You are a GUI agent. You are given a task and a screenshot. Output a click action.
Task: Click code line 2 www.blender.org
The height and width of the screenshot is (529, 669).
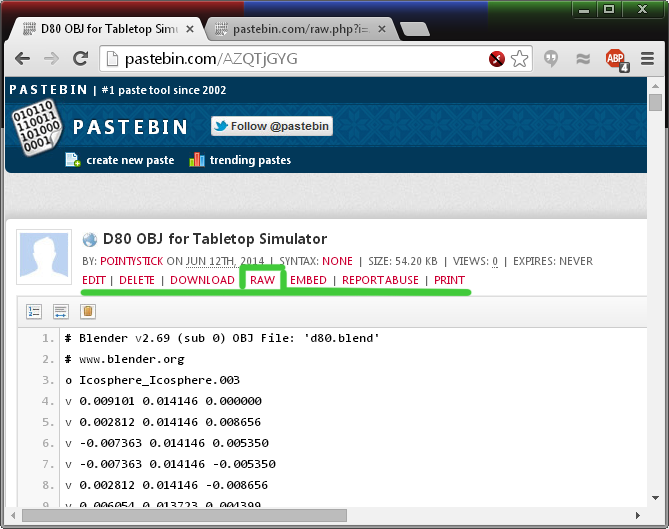pyautogui.click(x=125, y=359)
